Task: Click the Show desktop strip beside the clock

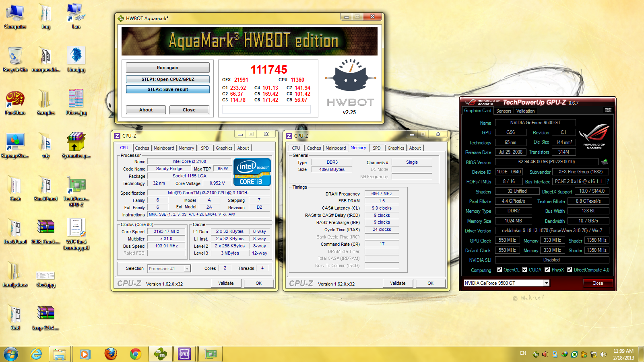Action: (641, 354)
